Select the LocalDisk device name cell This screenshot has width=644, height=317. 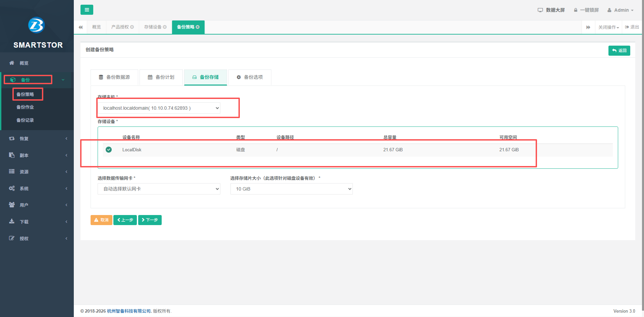click(x=132, y=150)
